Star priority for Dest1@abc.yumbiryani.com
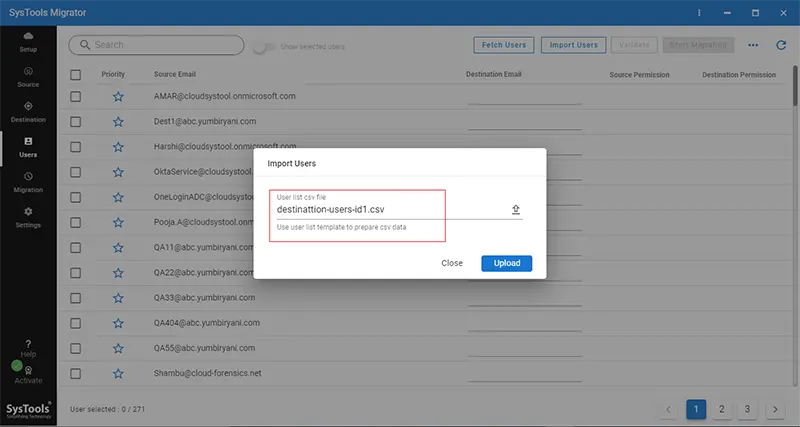 click(x=118, y=121)
